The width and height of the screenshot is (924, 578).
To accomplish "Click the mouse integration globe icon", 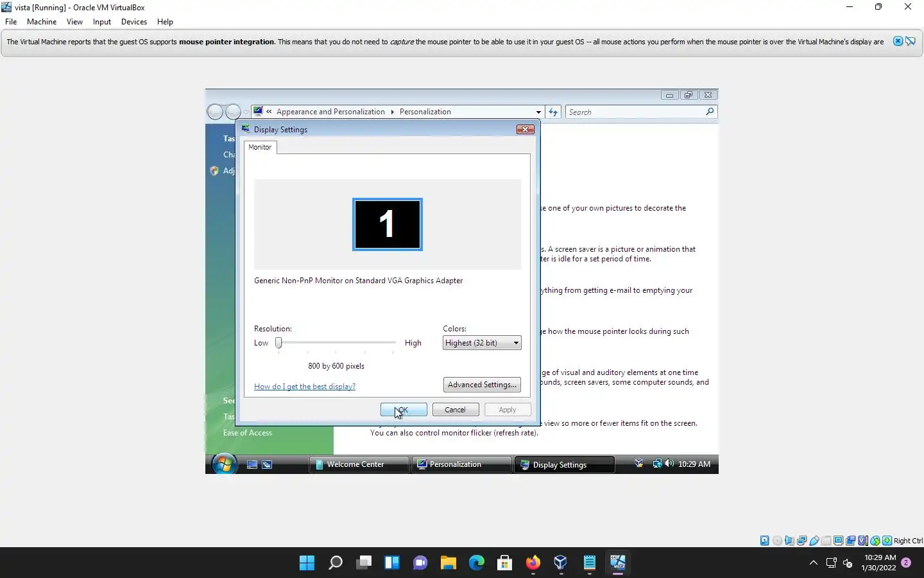I will 875,541.
